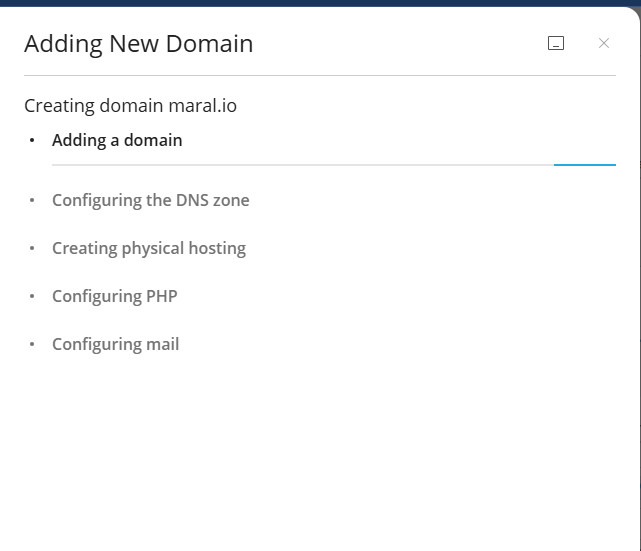Select the Configuring PHP step
This screenshot has height=551, width=641.
click(114, 296)
